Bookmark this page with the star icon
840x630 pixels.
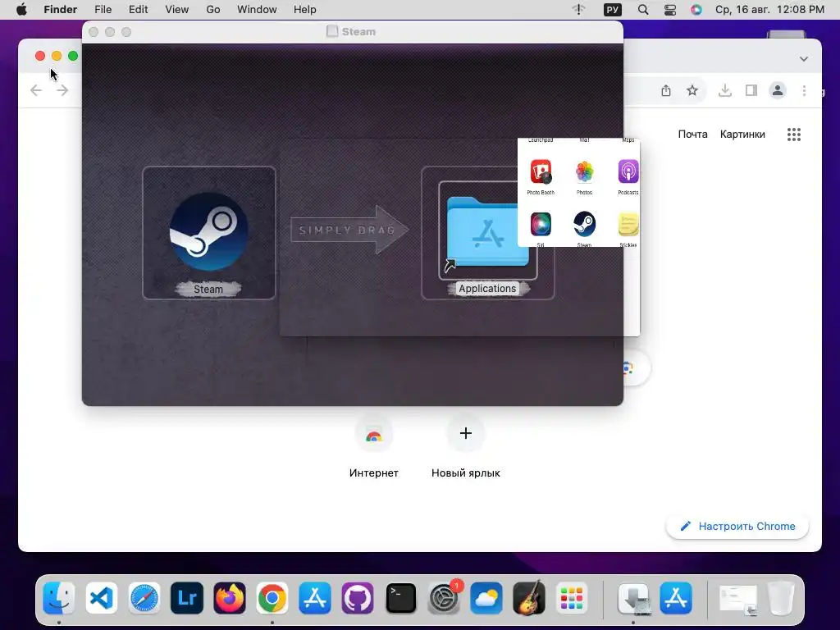tap(692, 90)
